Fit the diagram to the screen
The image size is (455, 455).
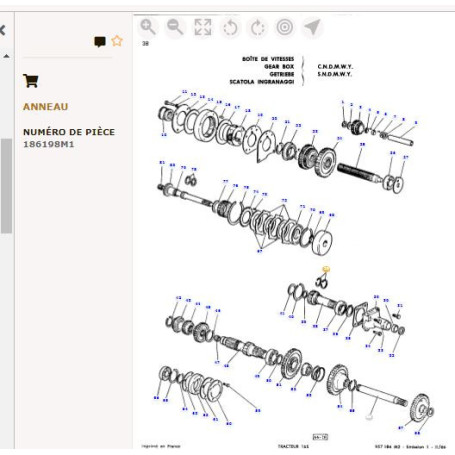click(203, 27)
